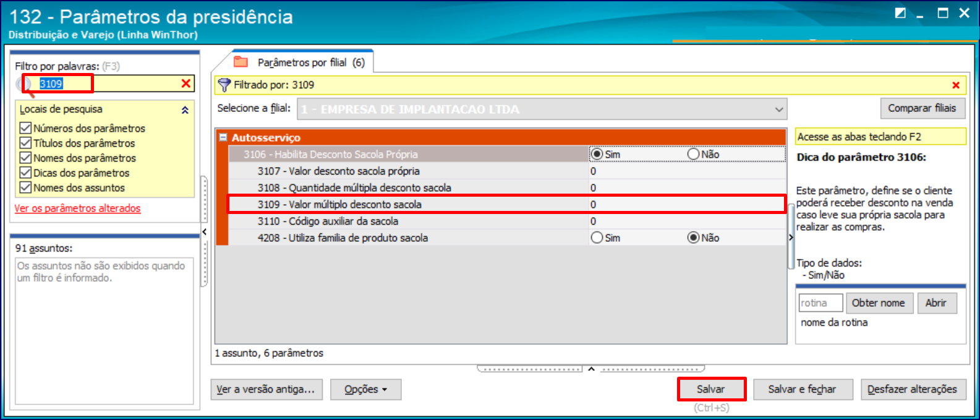Select Não for parameter 4208
The image size is (980, 420).
point(693,238)
